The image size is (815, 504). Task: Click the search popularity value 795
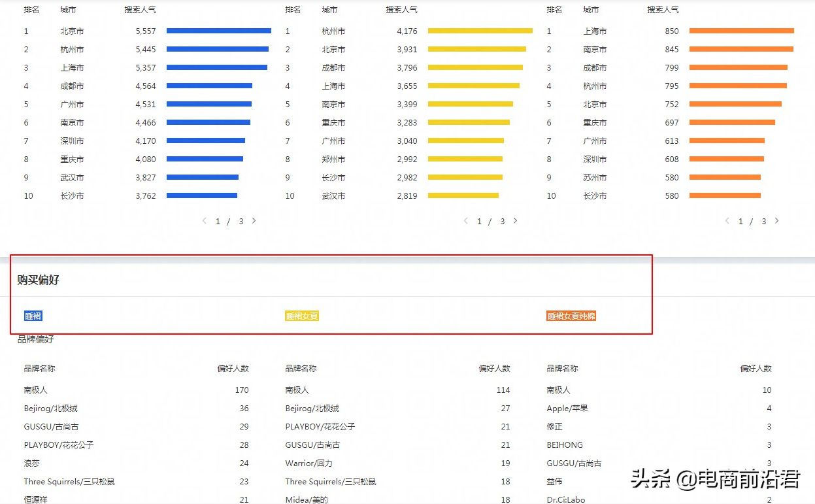(x=672, y=86)
